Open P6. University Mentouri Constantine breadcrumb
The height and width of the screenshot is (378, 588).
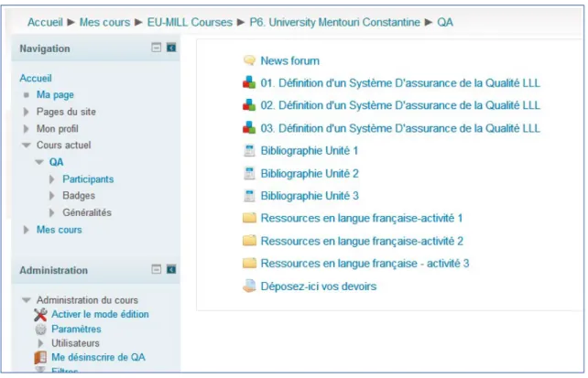pos(335,22)
